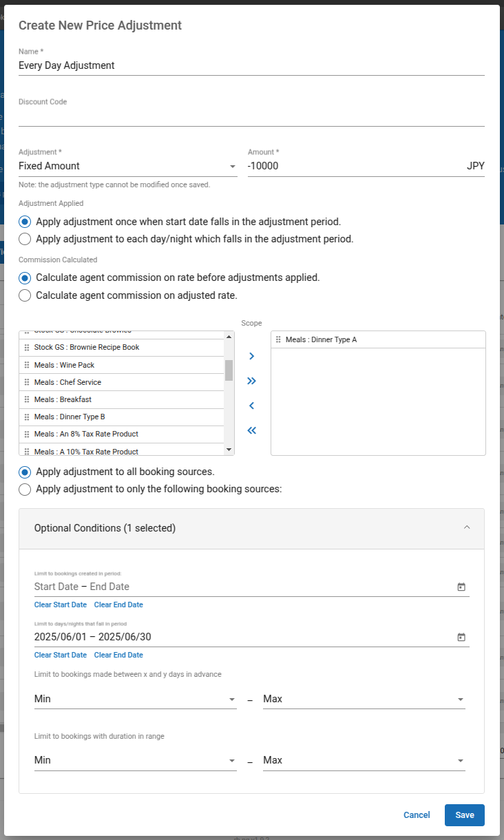Image resolution: width=504 pixels, height=840 pixels.
Task: Open calendar for days/nights period
Action: click(461, 637)
